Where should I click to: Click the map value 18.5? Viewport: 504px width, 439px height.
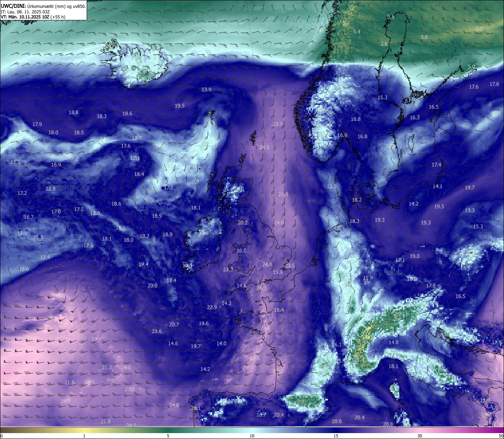coord(79,132)
